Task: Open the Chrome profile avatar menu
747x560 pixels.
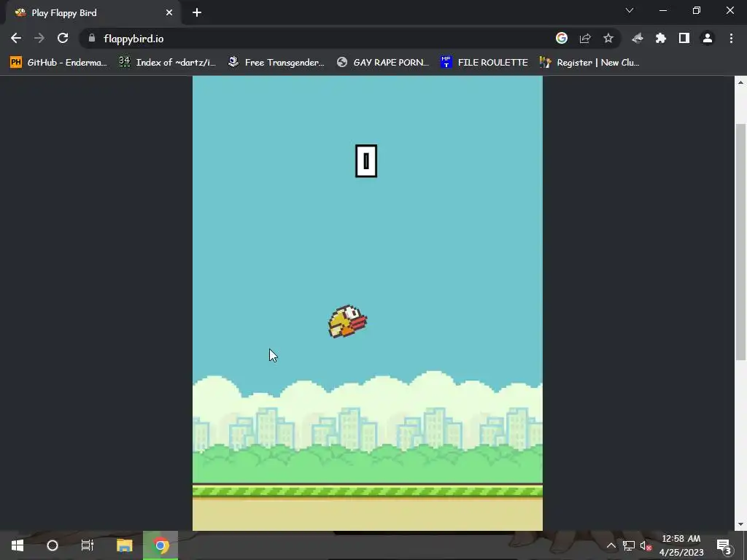Action: [708, 38]
